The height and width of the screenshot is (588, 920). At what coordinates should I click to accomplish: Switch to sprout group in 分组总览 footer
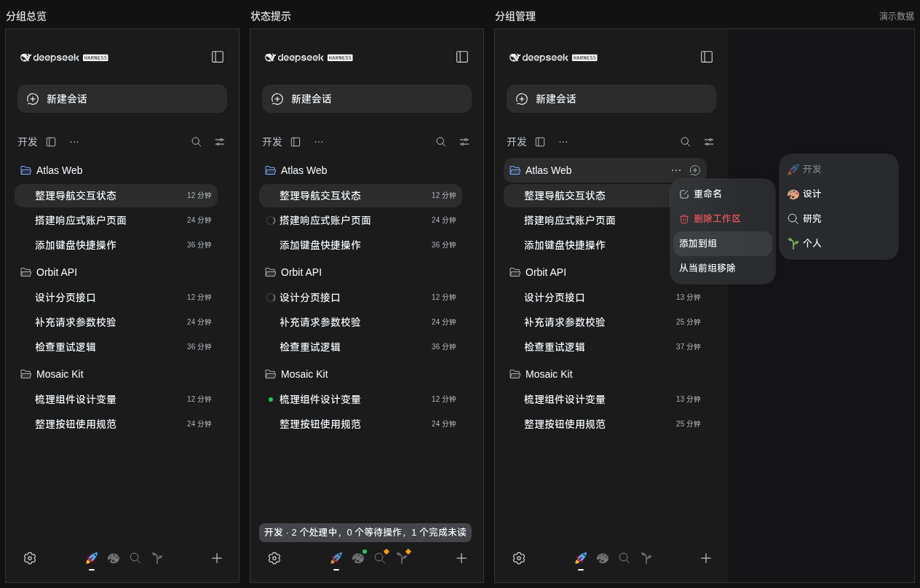coord(157,558)
